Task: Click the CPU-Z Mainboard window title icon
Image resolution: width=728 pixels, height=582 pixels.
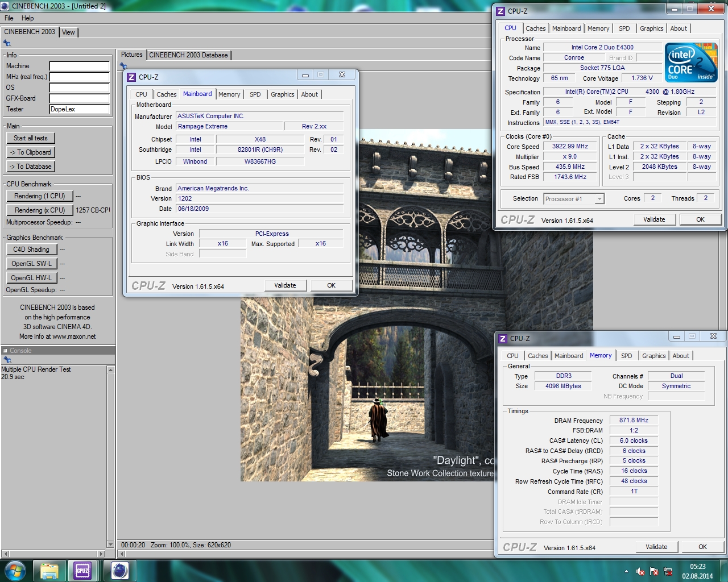Action: coord(131,77)
